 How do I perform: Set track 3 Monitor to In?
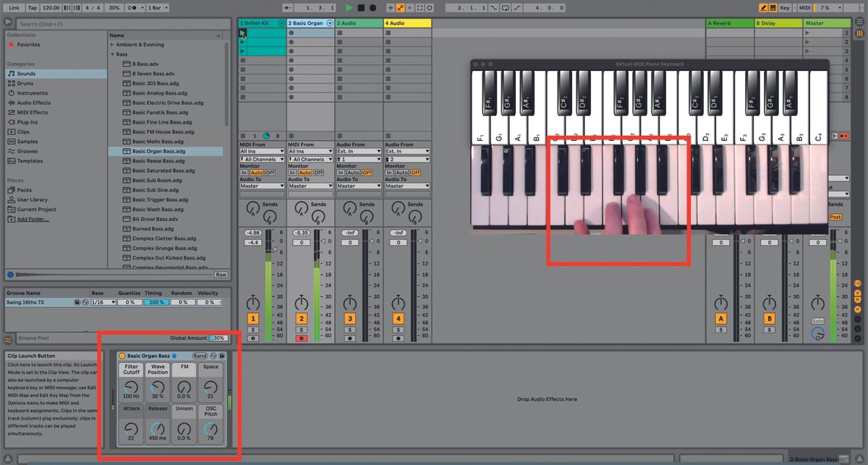coord(340,173)
